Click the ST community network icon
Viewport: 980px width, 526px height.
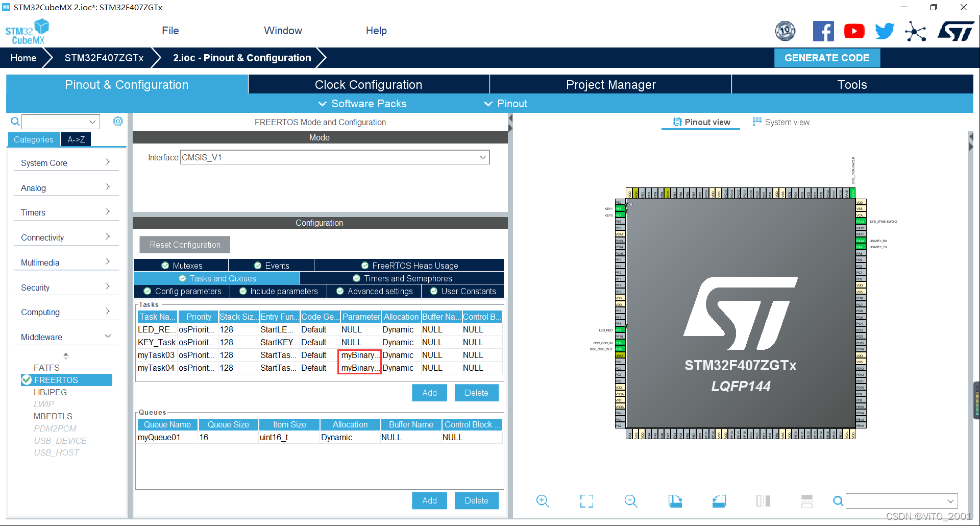pyautogui.click(x=916, y=31)
